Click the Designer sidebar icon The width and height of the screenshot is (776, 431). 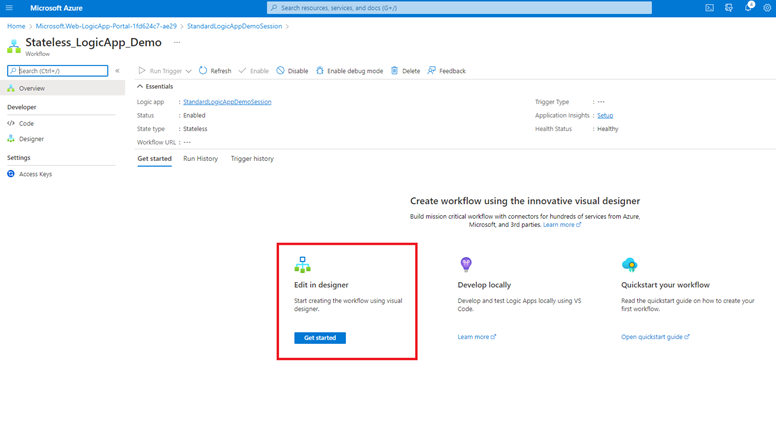click(x=11, y=139)
